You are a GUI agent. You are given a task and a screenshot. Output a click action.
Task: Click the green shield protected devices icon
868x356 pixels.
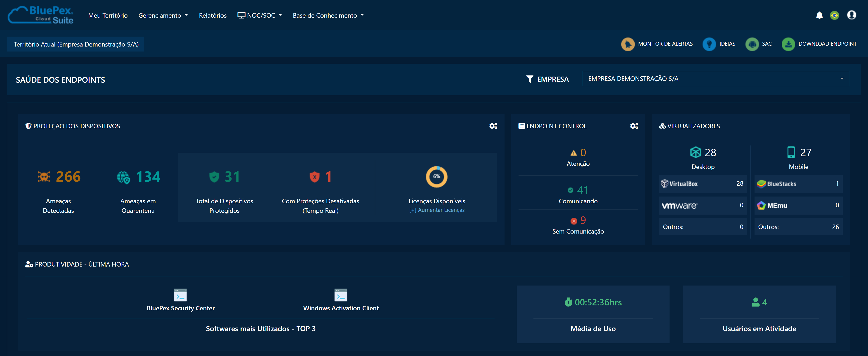[214, 177]
